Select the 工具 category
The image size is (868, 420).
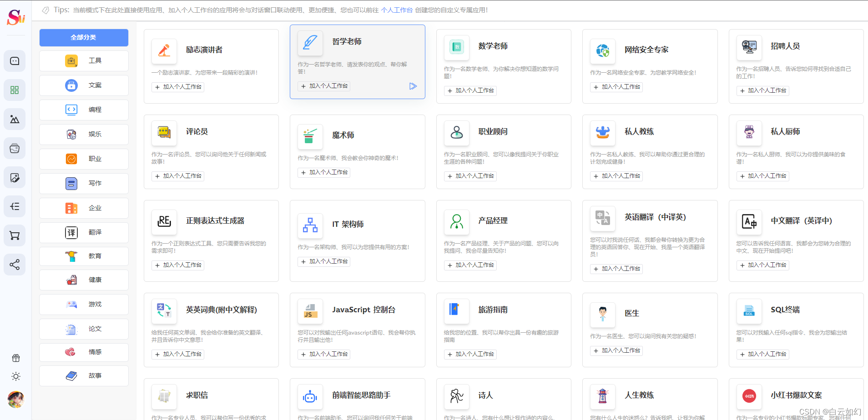(x=84, y=60)
